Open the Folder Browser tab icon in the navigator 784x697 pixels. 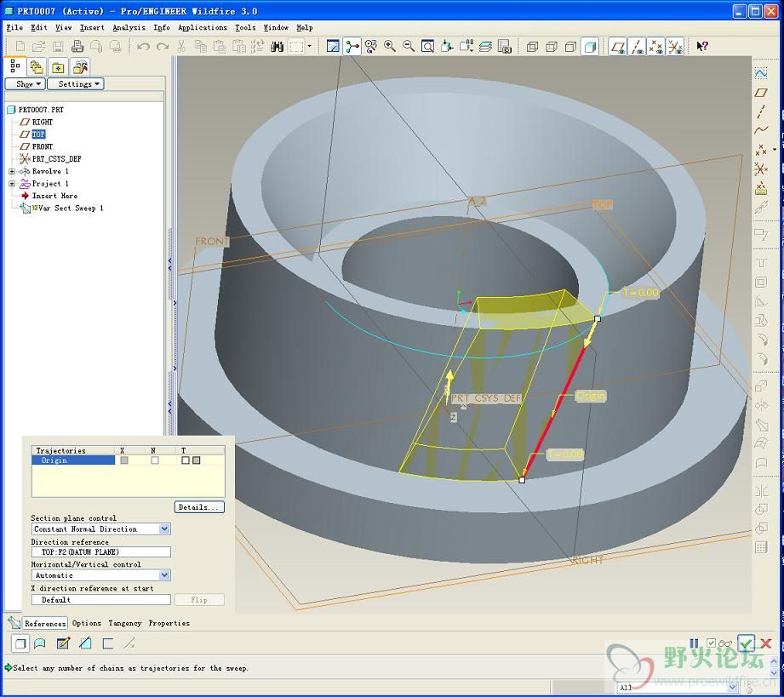[x=37, y=66]
